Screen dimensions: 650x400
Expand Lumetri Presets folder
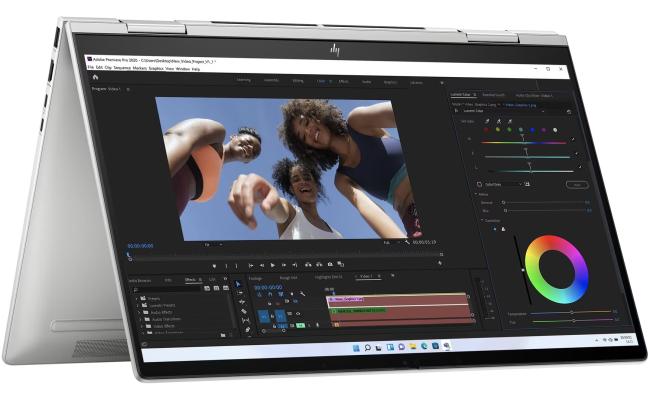[x=139, y=305]
